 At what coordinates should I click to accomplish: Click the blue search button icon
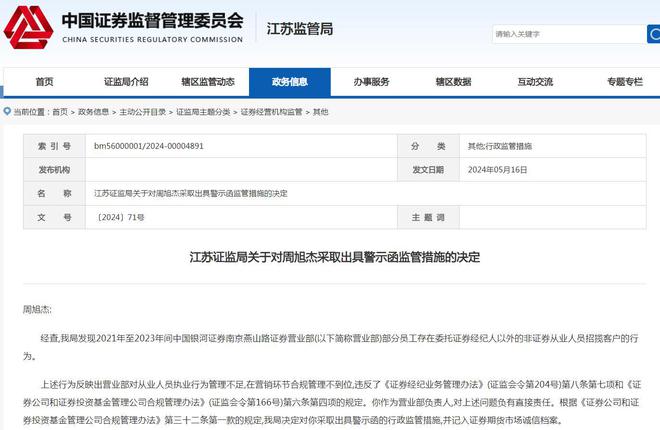(x=654, y=34)
